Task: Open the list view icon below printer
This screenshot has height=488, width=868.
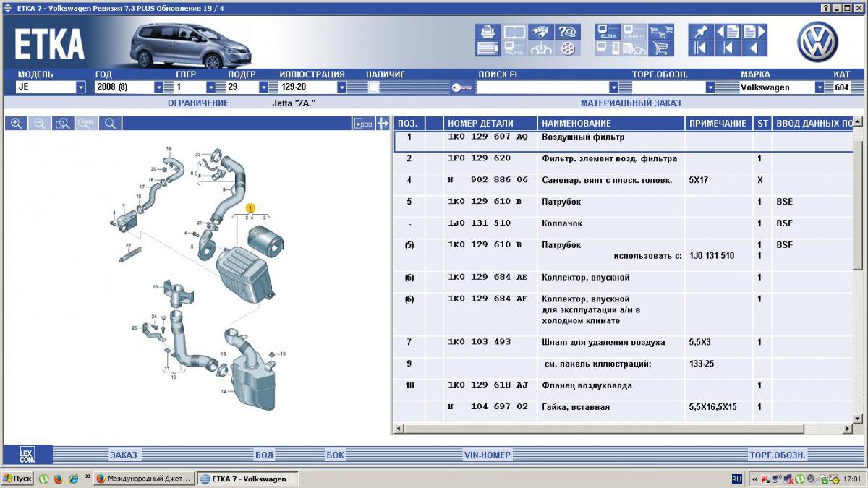Action: point(488,48)
